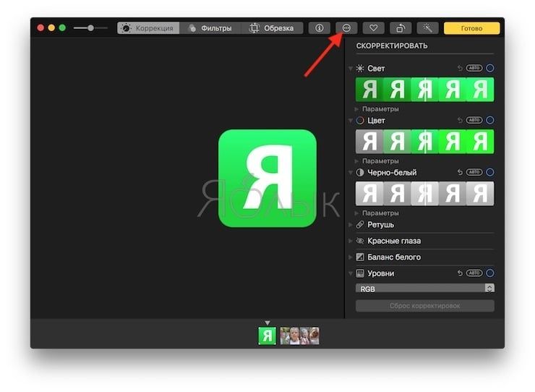
Task: Click АВТО button for Свет
Action: click(x=474, y=68)
